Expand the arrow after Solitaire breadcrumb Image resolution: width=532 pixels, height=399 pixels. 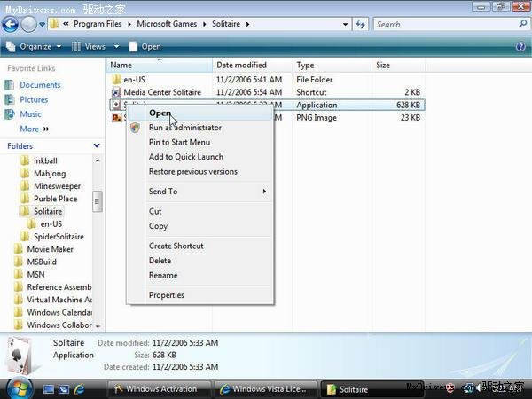click(x=247, y=25)
